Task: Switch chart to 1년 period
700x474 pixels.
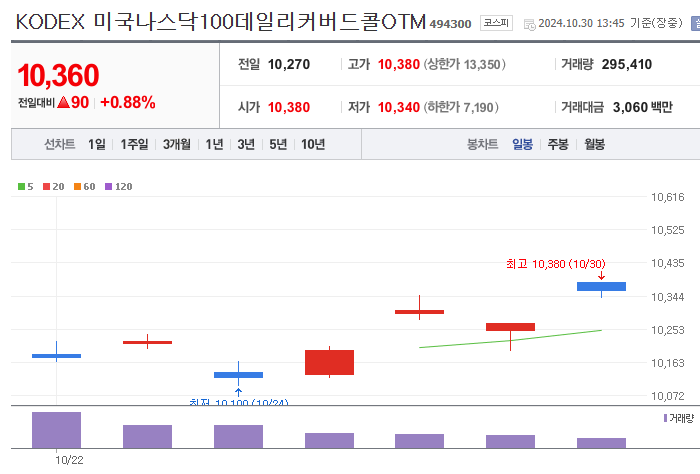Action: [214, 144]
